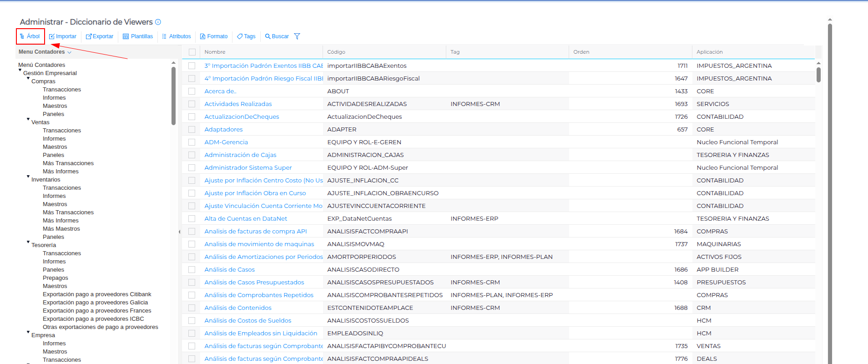
Task: Check the Análisis de Casos Presupuestados box
Action: (192, 282)
